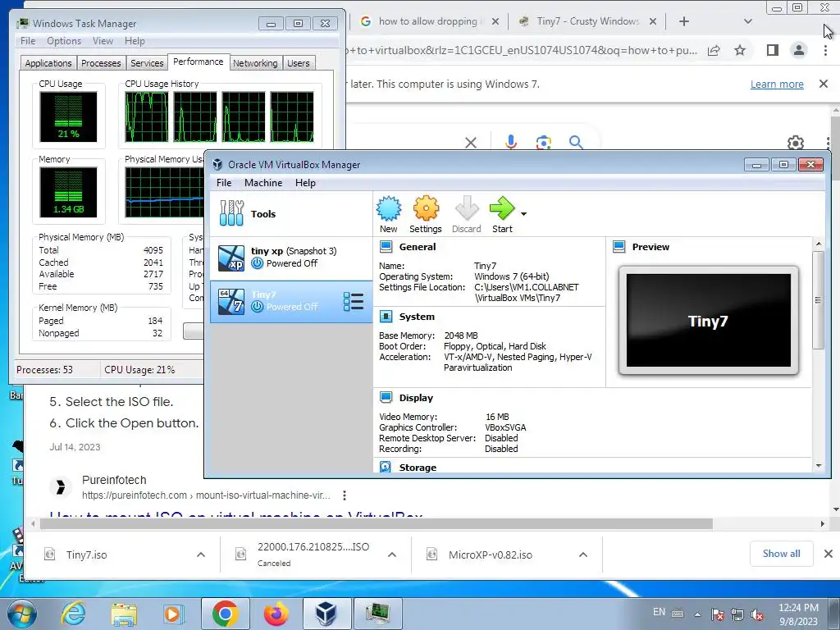Viewport: 840px width, 630px height.
Task: Launch Internet Explorer from taskbar
Action: tap(73, 614)
